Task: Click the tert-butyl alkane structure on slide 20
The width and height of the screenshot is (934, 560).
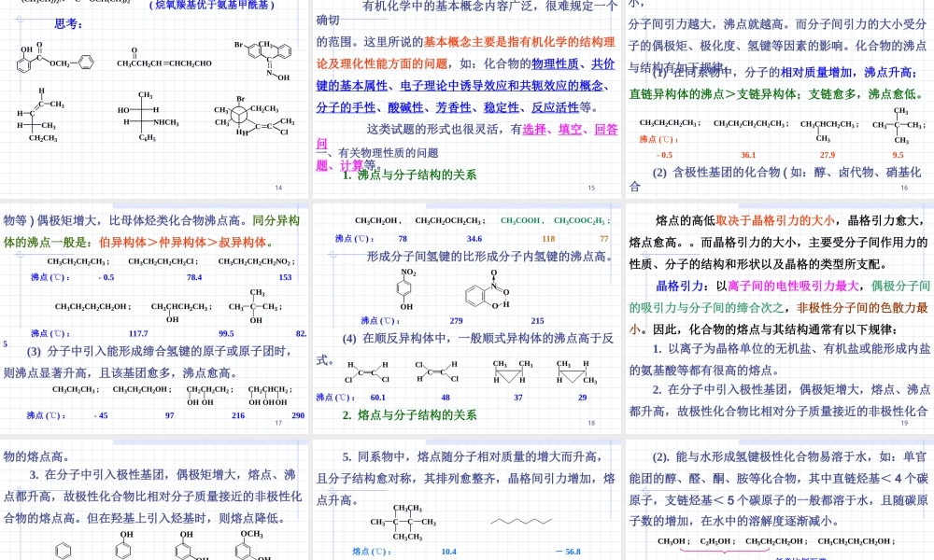Action: pos(402,522)
